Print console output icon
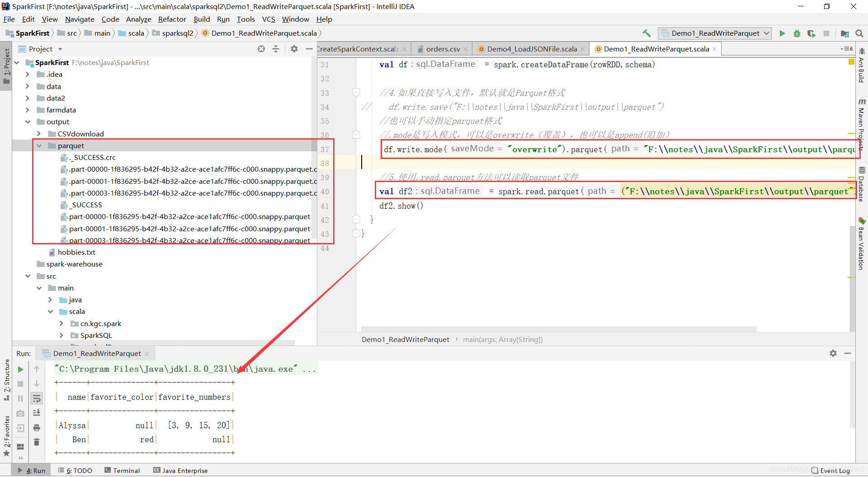Screen dimensions: 868x477 37,427
